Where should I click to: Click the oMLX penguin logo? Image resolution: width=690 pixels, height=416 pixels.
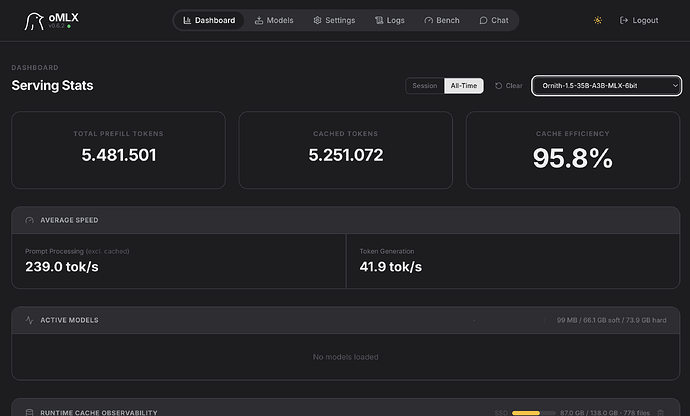click(x=34, y=21)
